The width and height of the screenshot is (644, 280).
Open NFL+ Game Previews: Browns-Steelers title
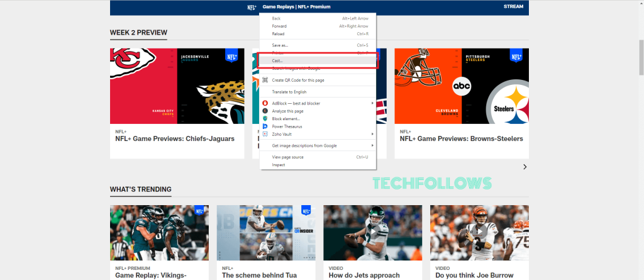tap(461, 139)
